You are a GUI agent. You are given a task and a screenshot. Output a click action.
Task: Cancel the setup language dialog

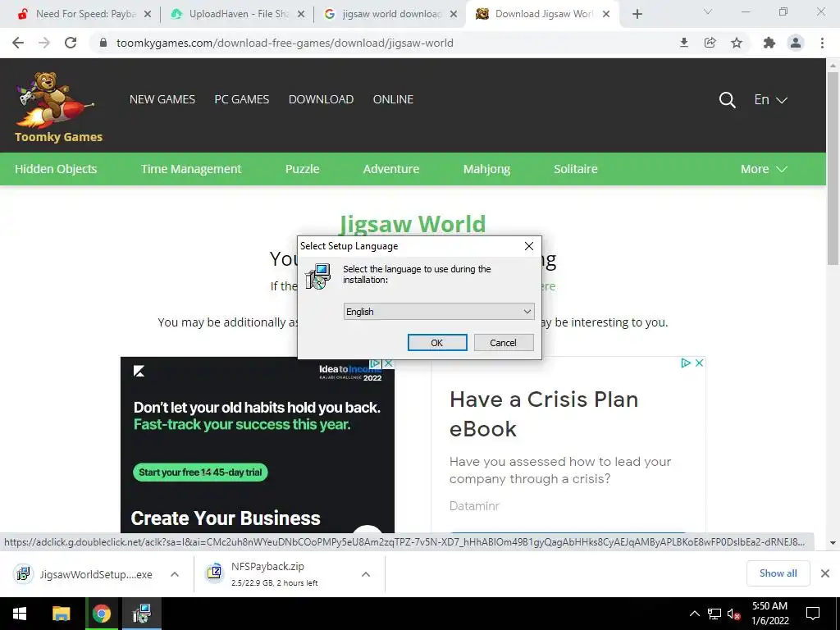click(x=503, y=342)
